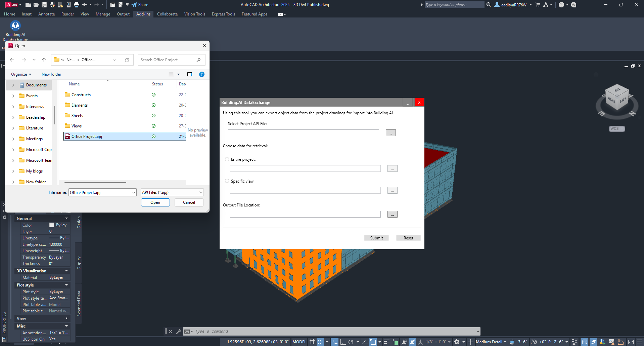Click the back arrow in Open dialog
The image size is (644, 346).
point(12,60)
